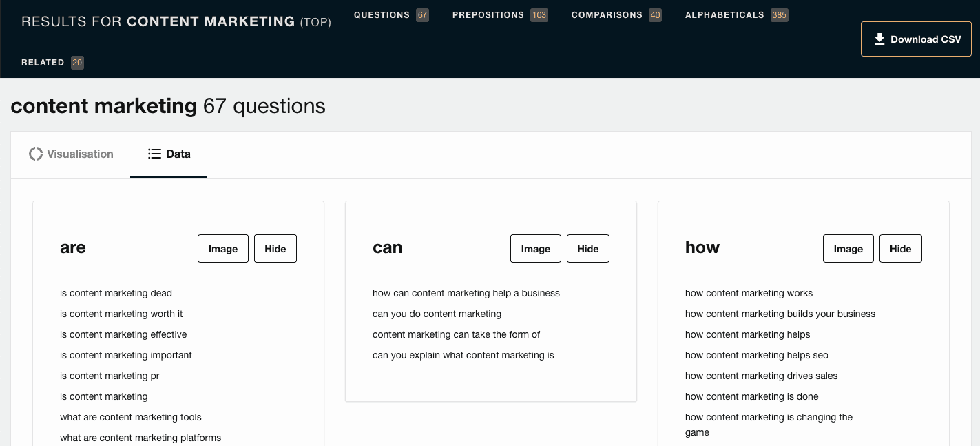Switch to the Visualisation tab

[71, 154]
